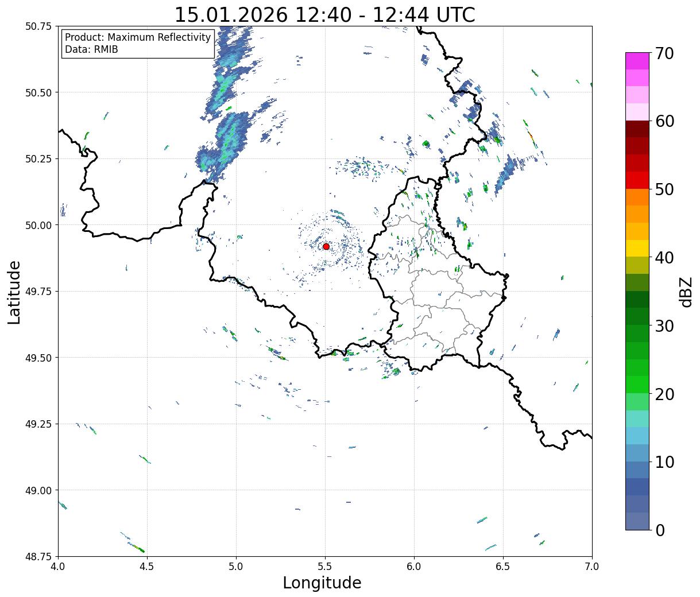Click the latitude tick label '50.50'

point(38,92)
